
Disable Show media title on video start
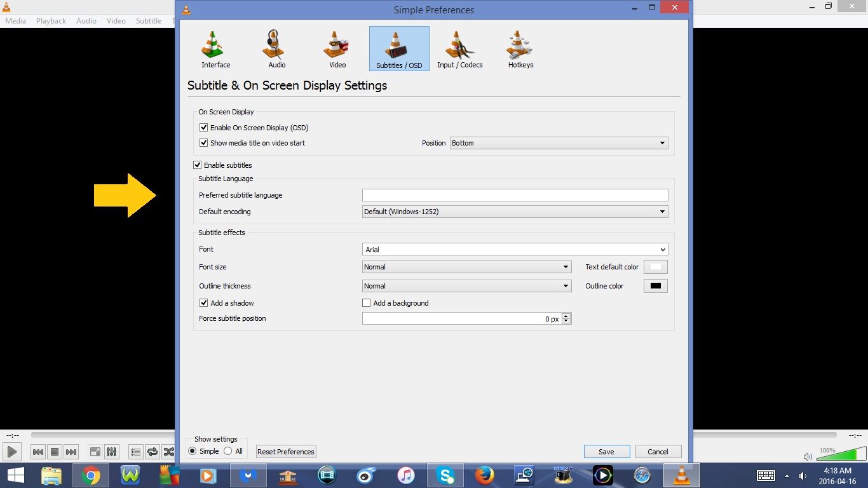[x=203, y=142]
